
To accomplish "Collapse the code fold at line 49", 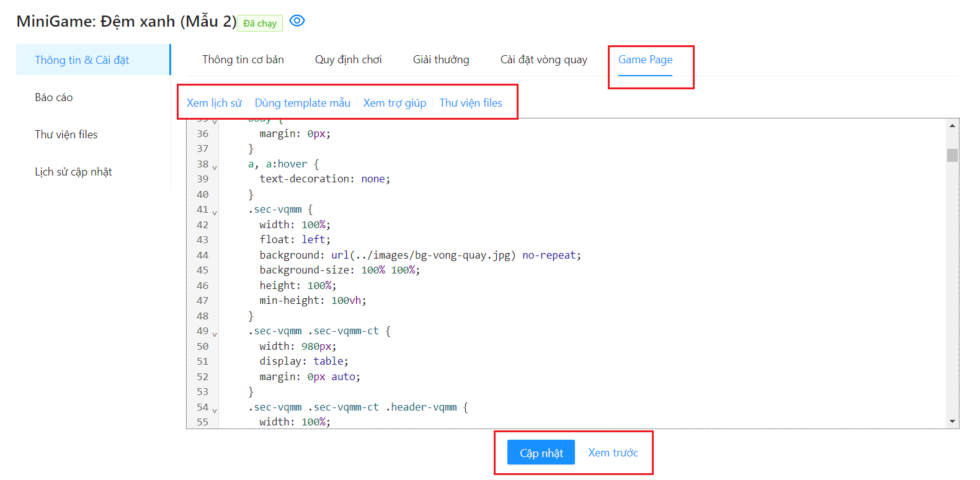I will tap(215, 334).
